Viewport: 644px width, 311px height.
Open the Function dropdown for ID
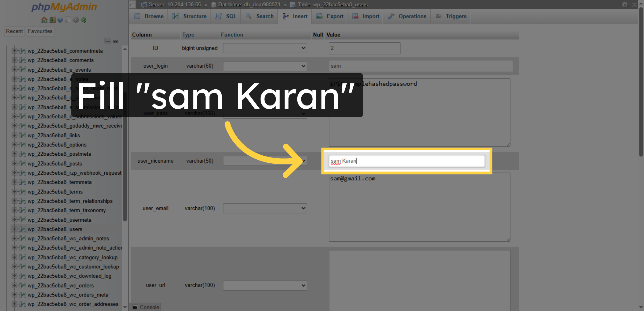point(265,48)
